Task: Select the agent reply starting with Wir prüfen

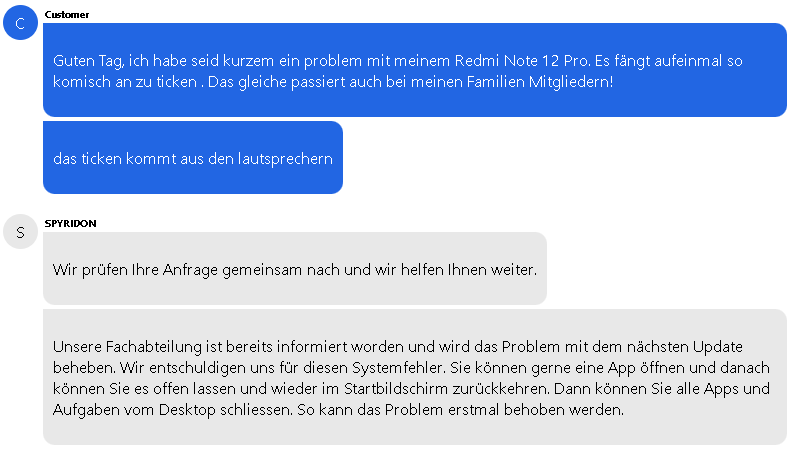Action: click(x=295, y=269)
